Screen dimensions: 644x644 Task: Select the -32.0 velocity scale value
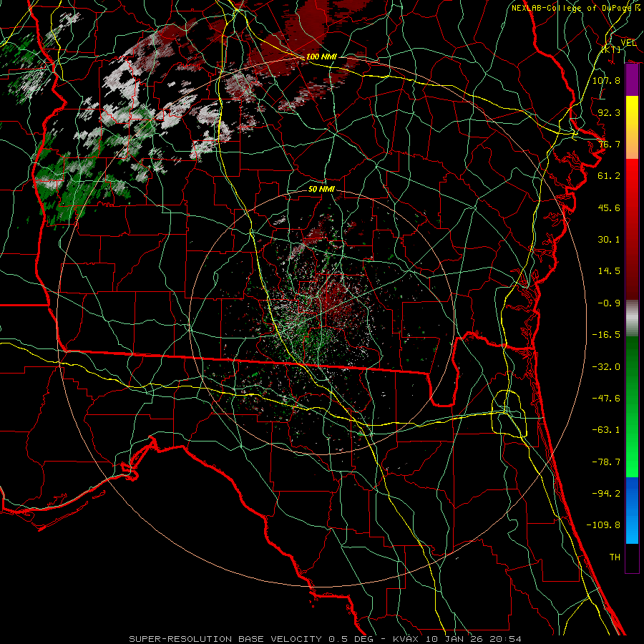click(606, 367)
